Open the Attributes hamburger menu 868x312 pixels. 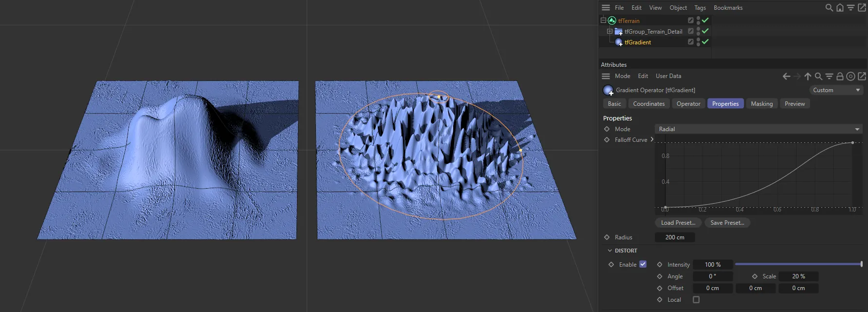(x=606, y=76)
